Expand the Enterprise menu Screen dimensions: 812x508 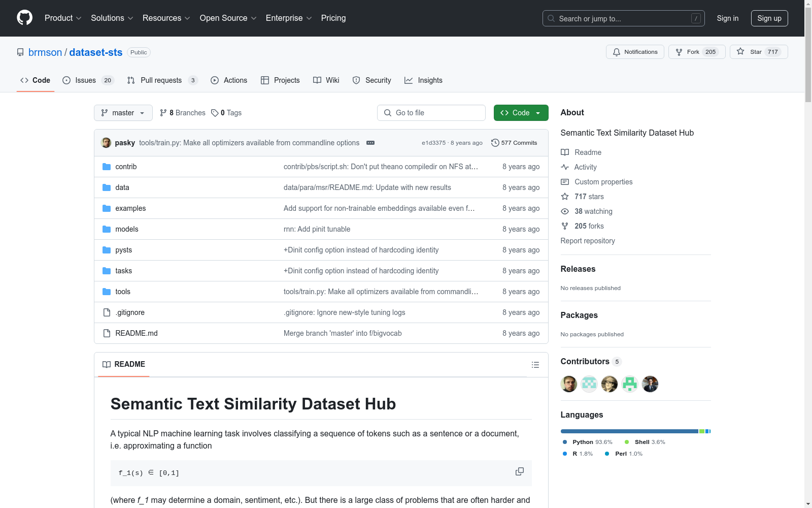pyautogui.click(x=289, y=18)
